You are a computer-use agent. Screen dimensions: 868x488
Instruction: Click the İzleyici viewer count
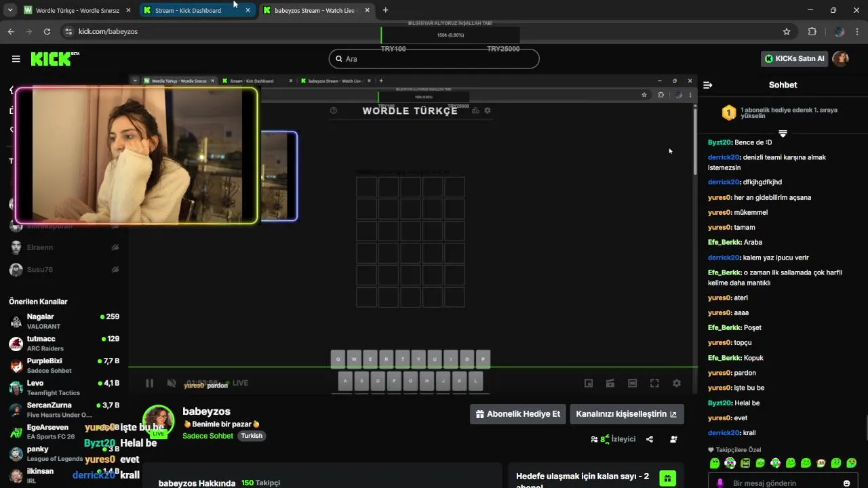coord(614,439)
